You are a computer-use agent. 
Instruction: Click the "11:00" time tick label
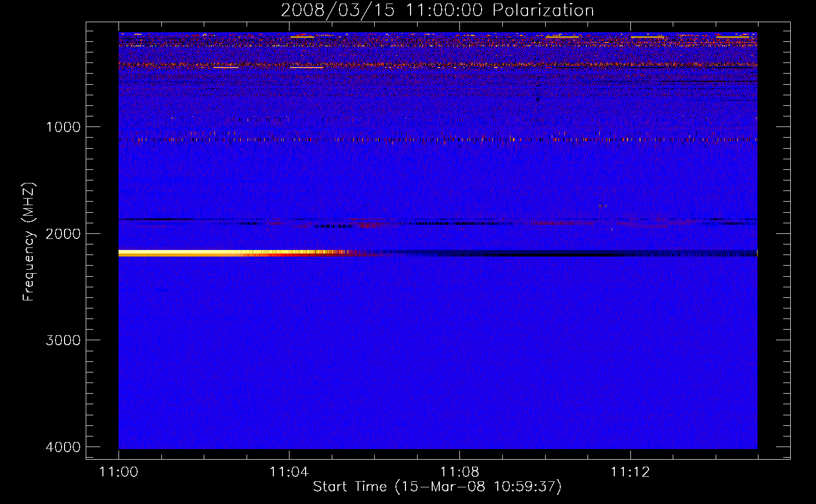pos(119,472)
